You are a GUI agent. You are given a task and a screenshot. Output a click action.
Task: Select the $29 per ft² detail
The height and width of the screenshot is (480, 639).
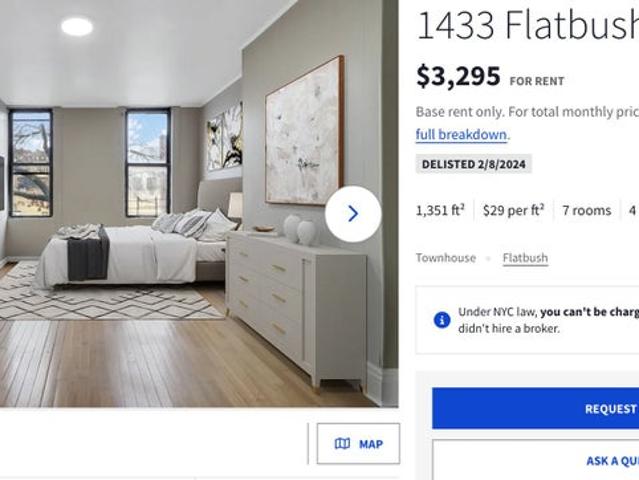pyautogui.click(x=513, y=210)
